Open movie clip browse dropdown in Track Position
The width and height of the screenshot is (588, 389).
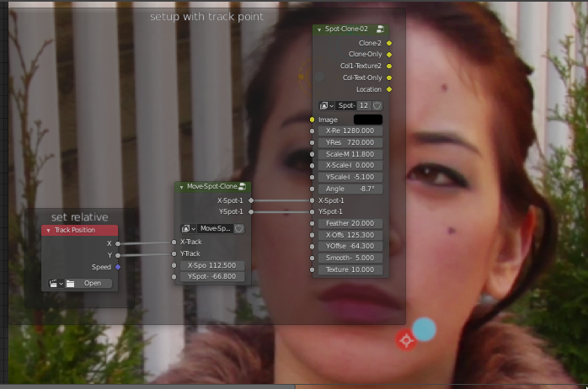[56, 284]
